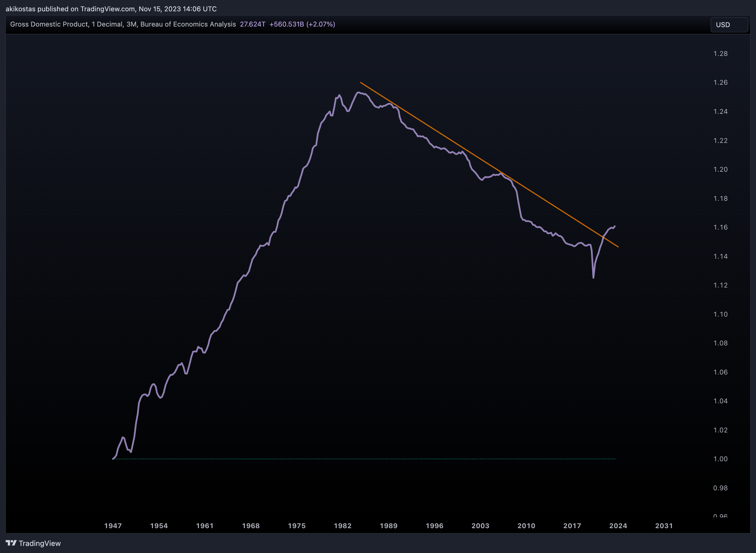Viewport: 756px width, 553px height.
Task: Click the 0.98 price axis label
Action: (720, 488)
